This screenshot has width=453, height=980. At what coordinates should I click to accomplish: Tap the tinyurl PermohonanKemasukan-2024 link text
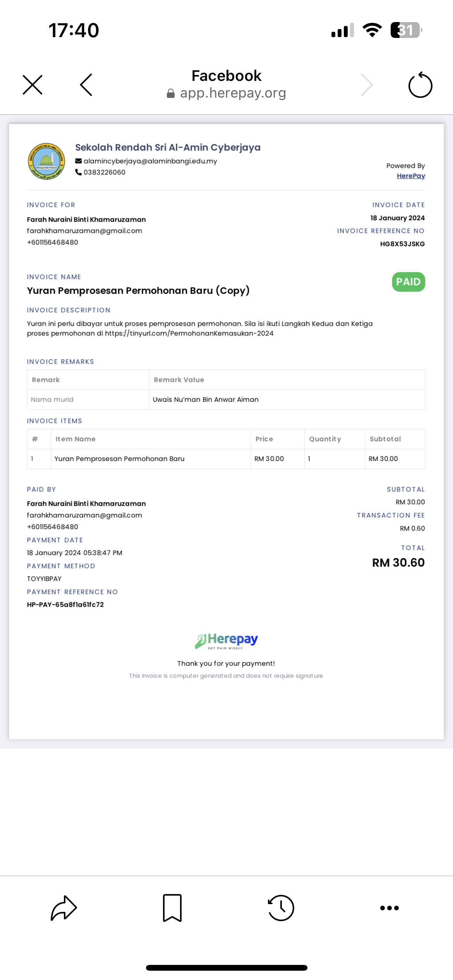pyautogui.click(x=189, y=333)
